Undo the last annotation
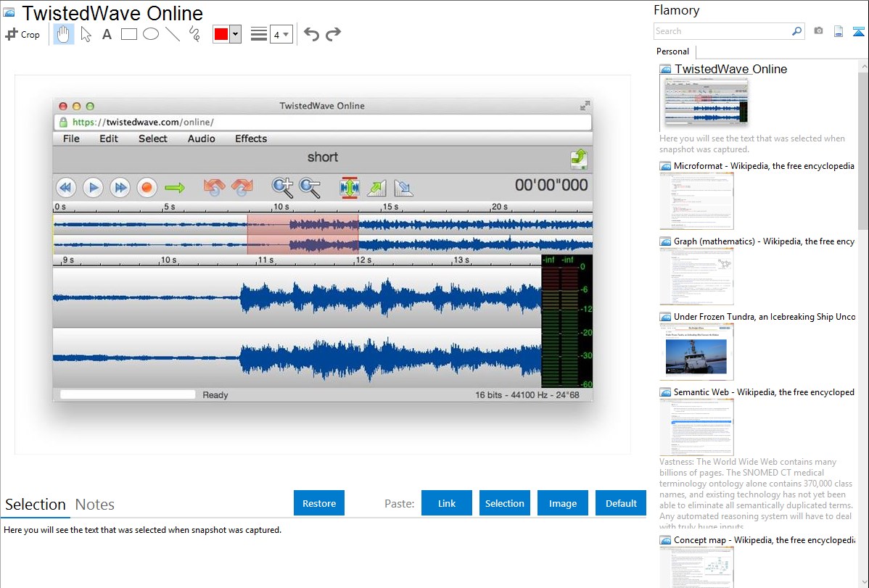This screenshot has height=588, width=869. point(311,34)
